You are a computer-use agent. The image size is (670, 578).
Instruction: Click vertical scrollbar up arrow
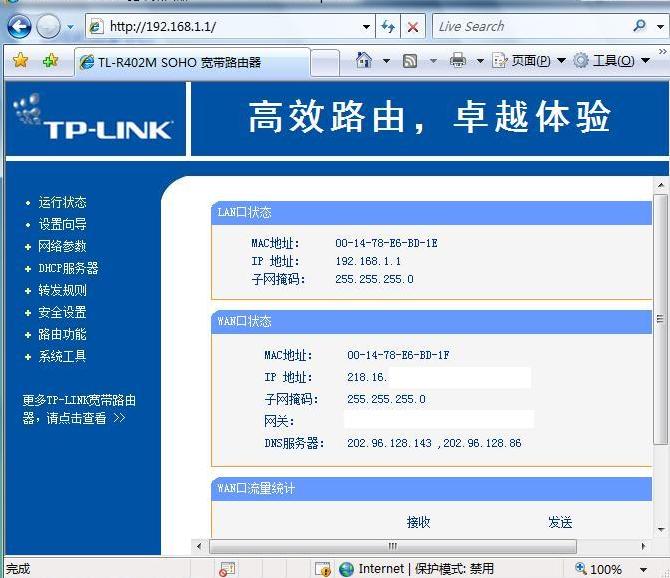tap(661, 185)
